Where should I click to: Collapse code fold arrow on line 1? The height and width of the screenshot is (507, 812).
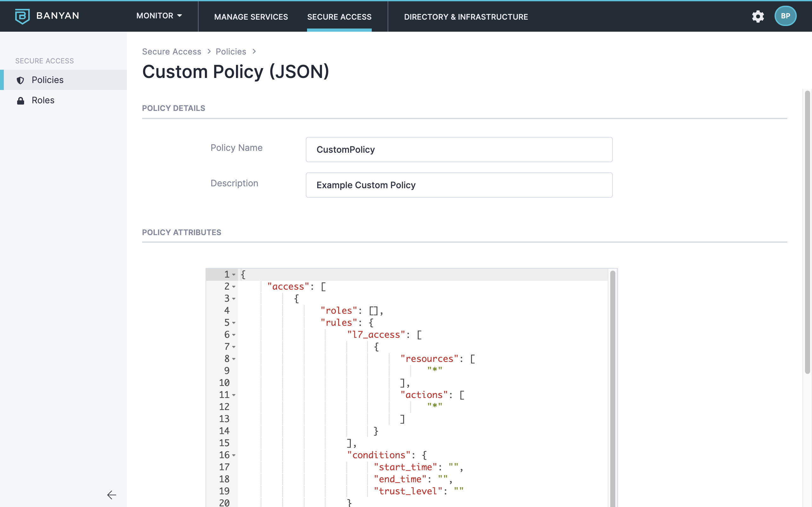pyautogui.click(x=234, y=275)
